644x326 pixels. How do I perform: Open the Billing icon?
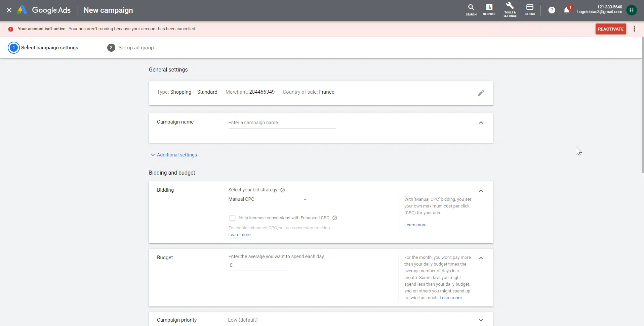click(530, 9)
